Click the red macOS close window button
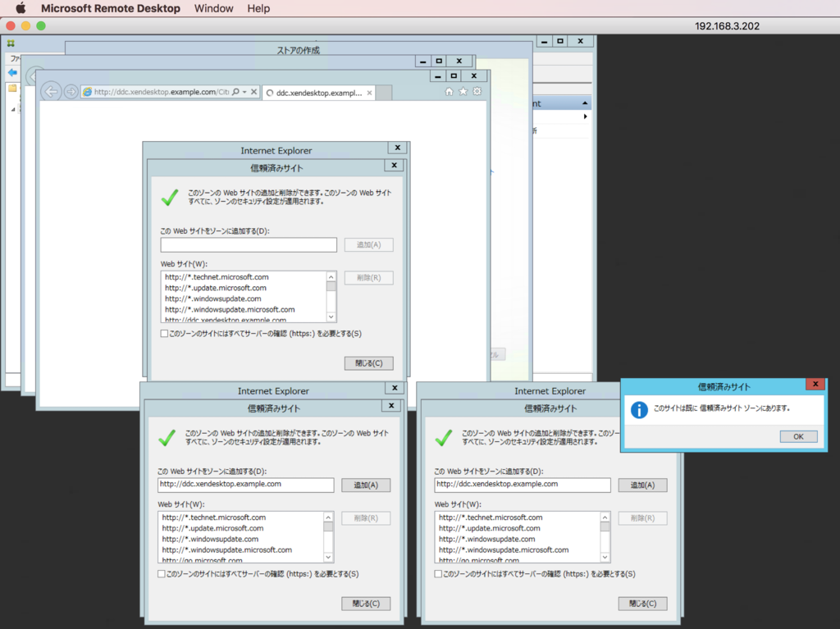Viewport: 840px width, 629px height. click(x=10, y=25)
